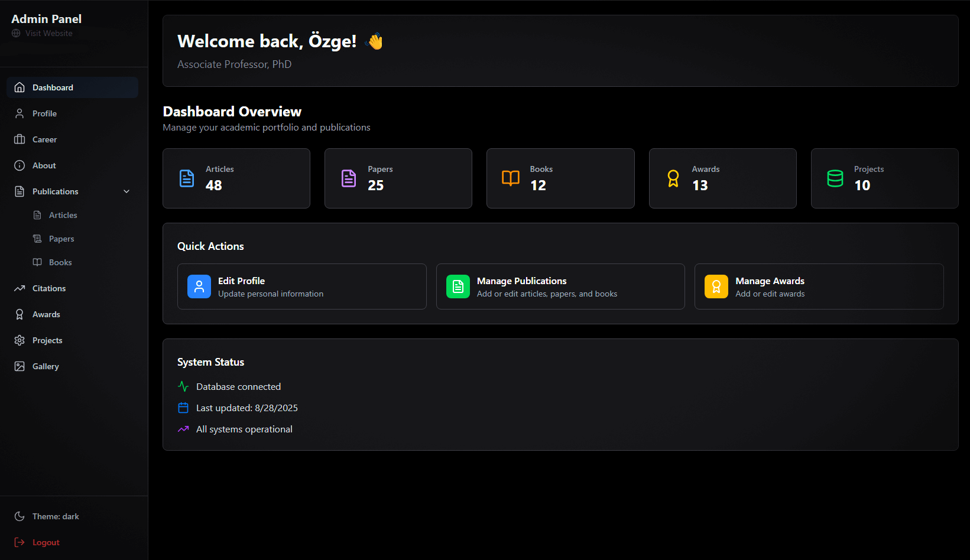This screenshot has width=970, height=560.
Task: Click the Profile person icon in sidebar
Action: (x=20, y=113)
